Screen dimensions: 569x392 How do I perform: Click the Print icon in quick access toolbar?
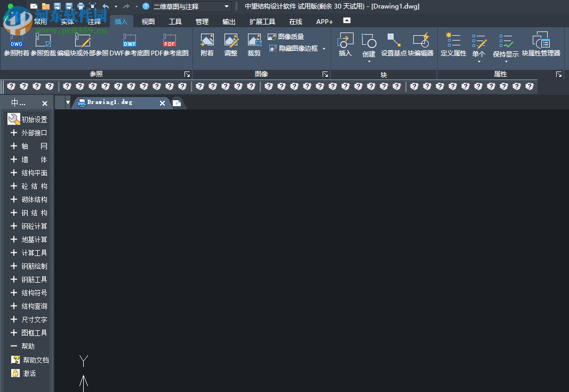81,6
